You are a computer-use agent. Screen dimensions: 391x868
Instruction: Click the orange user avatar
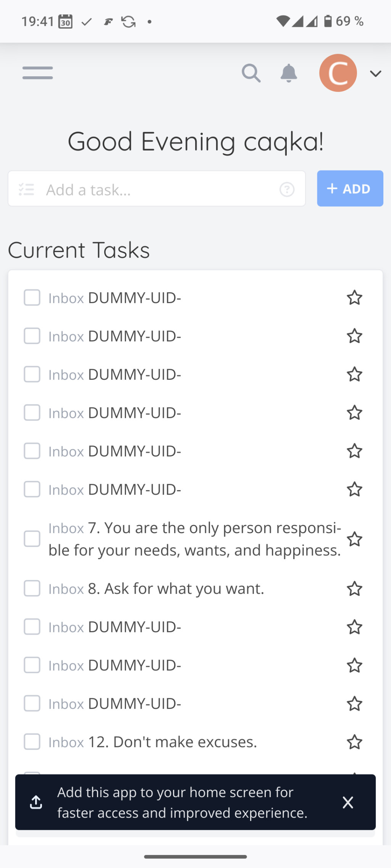coord(338,73)
